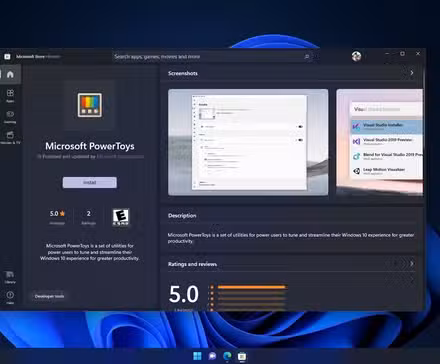Focus the Search apps, games, movies field
This screenshot has width=440, height=364.
click(x=213, y=57)
